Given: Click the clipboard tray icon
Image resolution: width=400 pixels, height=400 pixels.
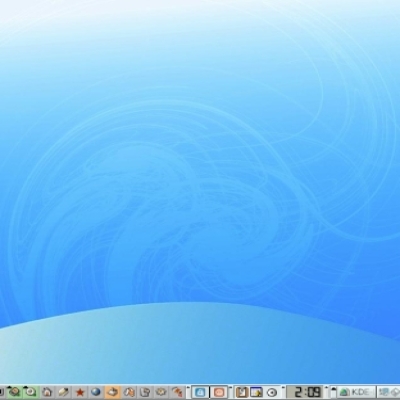Looking at the screenshot, I should coord(242,392).
